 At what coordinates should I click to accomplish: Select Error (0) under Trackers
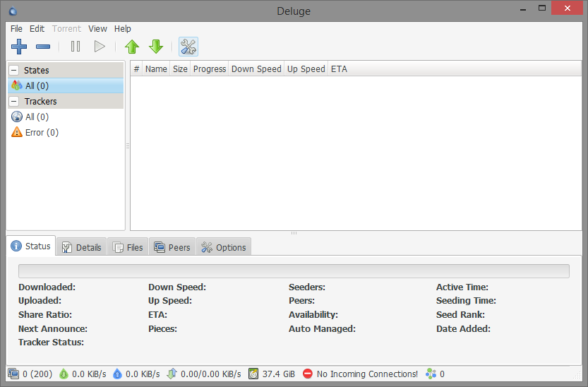pyautogui.click(x=65, y=132)
